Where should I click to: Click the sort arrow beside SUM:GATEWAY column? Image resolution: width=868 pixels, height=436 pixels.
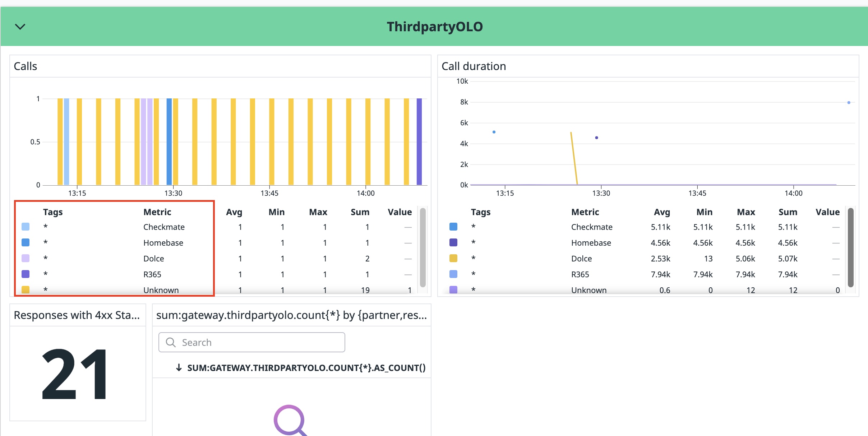tap(179, 368)
